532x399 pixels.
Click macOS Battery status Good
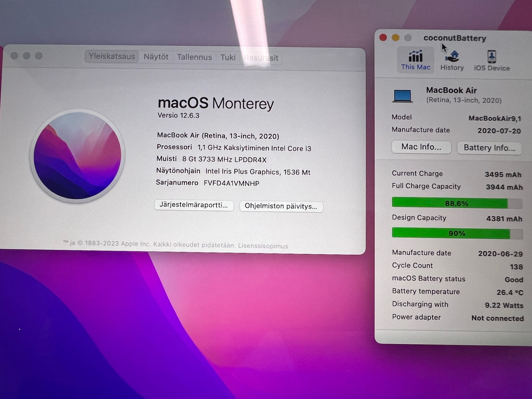coord(514,280)
